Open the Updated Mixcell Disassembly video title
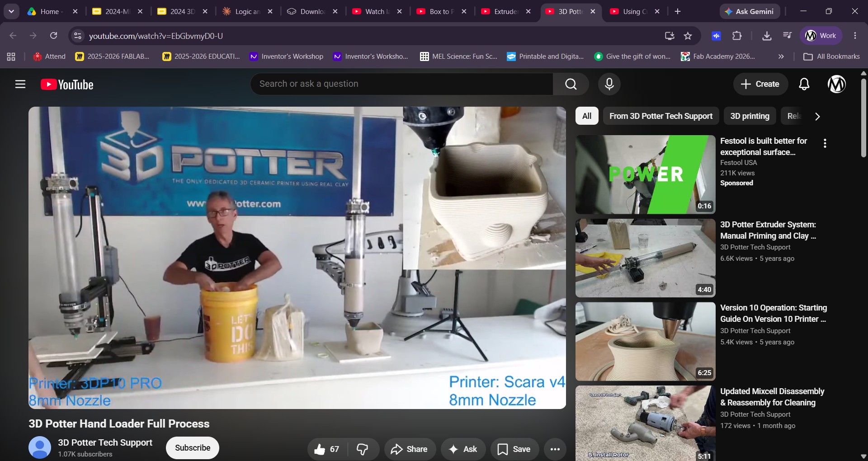868x461 pixels. coord(772,397)
